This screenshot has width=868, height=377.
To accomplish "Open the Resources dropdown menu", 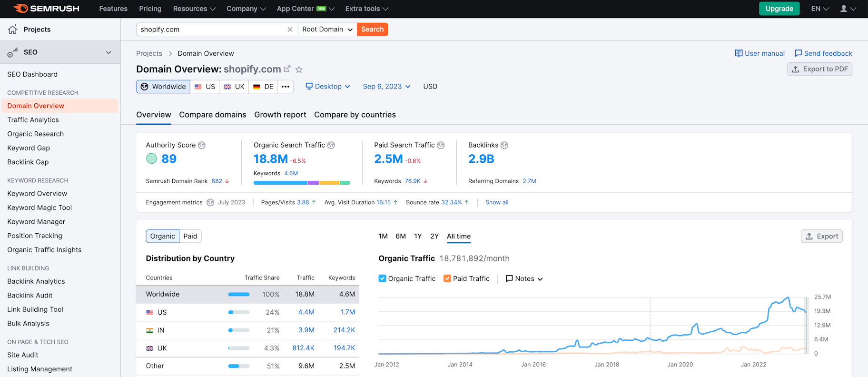I will pos(195,9).
